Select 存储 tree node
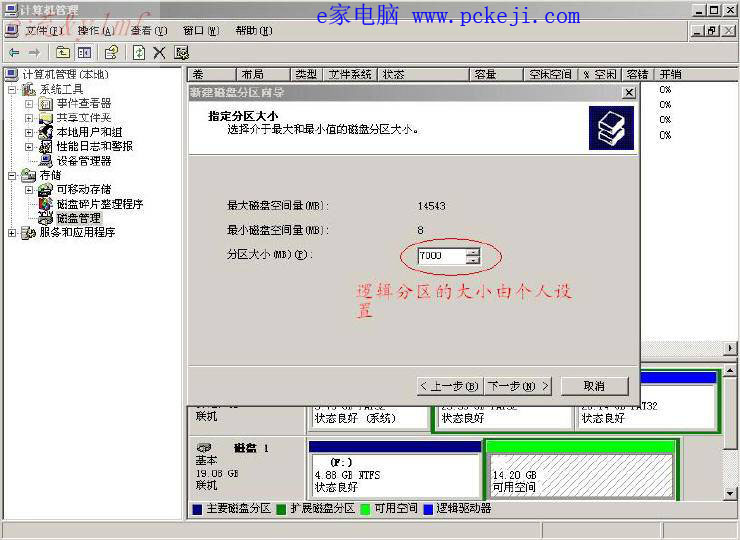This screenshot has height=540, width=740. point(50,176)
